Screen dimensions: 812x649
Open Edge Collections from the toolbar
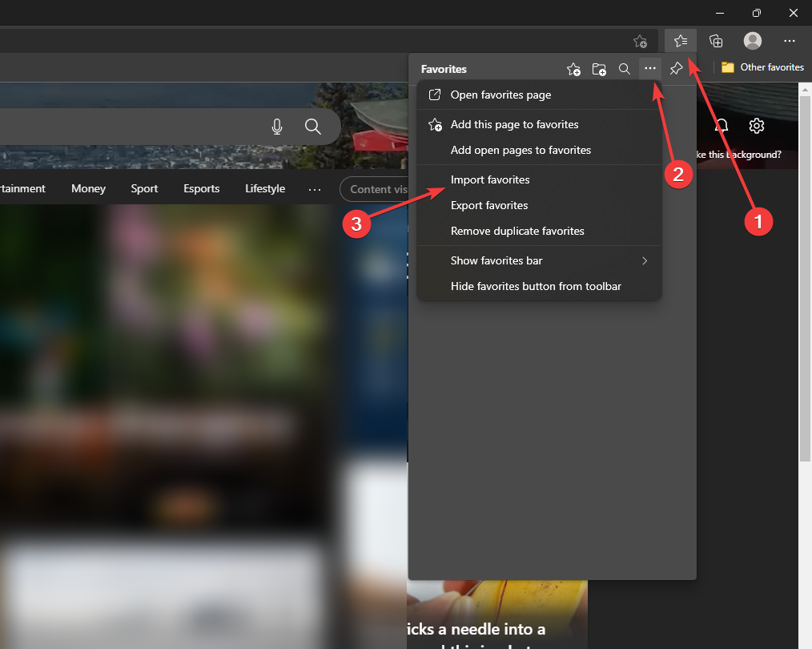715,41
